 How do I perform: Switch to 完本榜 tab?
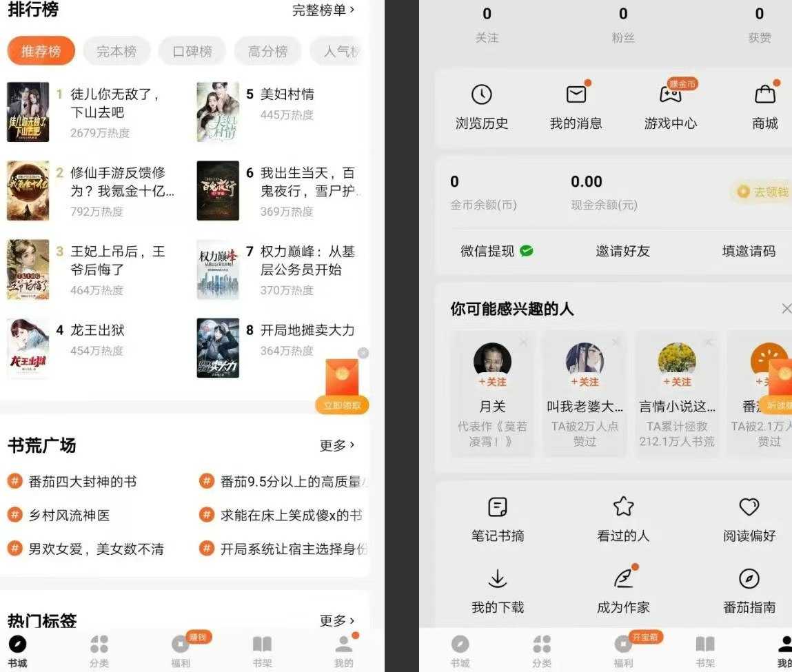point(116,52)
